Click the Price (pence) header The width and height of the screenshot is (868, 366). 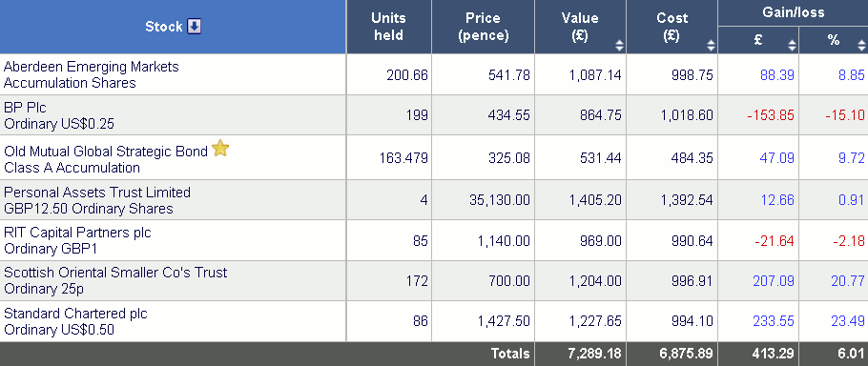[483, 27]
